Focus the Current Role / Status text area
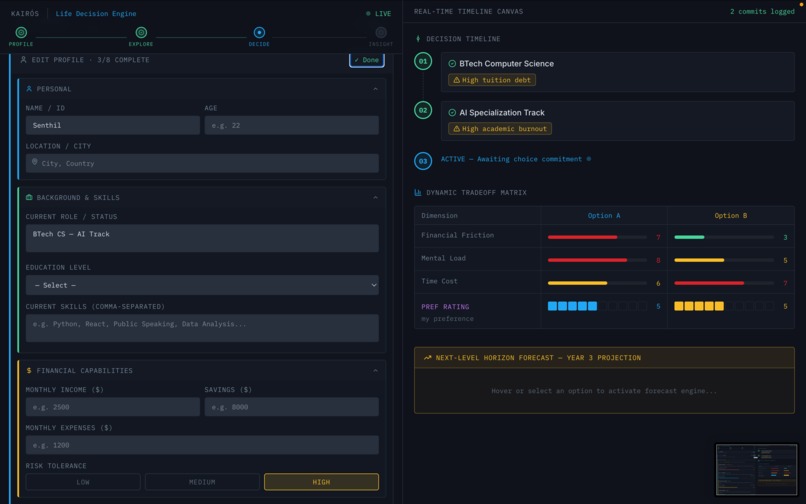 click(202, 238)
